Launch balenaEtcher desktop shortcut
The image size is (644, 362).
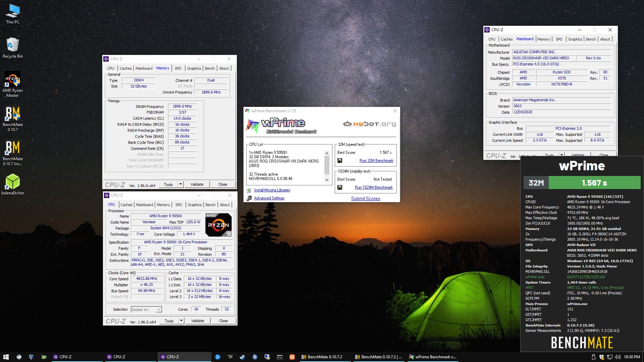click(x=13, y=184)
